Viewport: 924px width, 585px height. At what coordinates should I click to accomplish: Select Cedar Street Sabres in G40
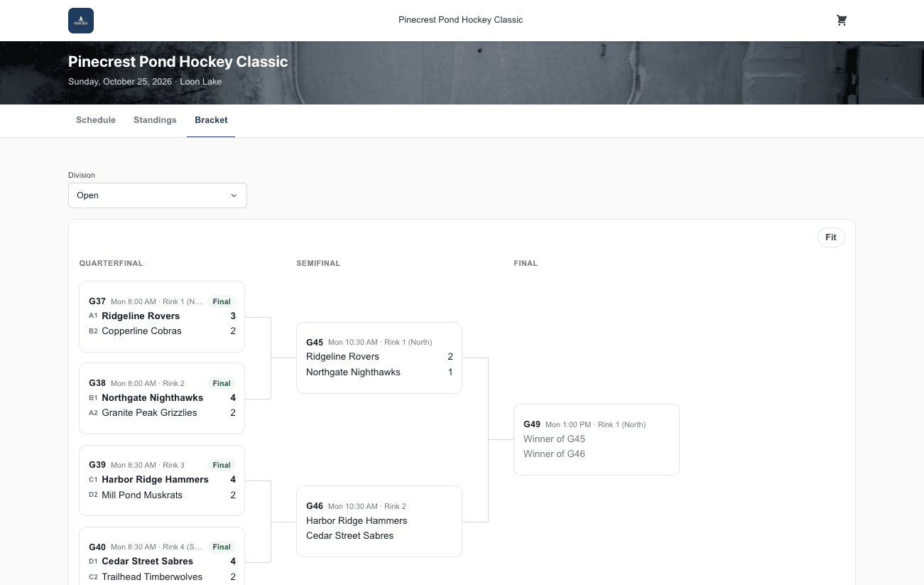[x=147, y=561]
